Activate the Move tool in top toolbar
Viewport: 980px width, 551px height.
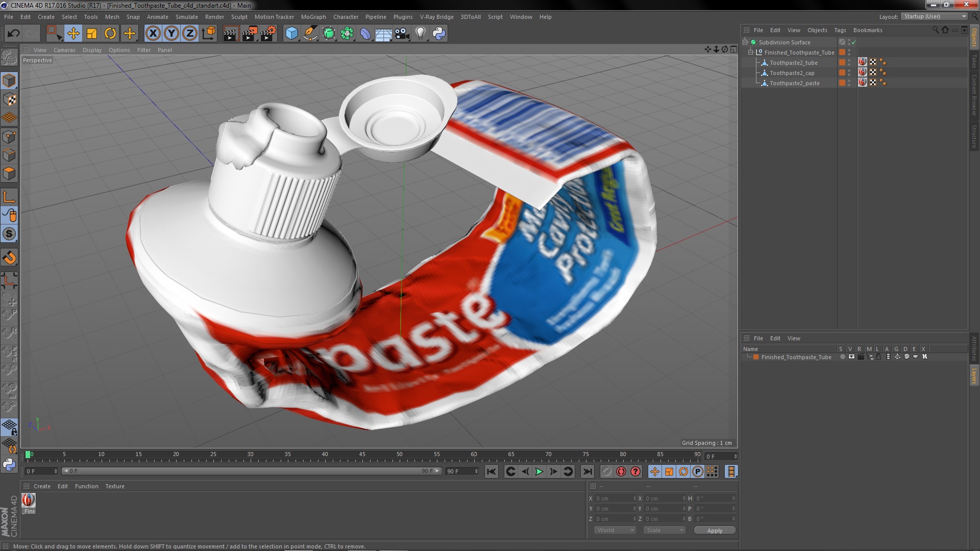(x=73, y=34)
